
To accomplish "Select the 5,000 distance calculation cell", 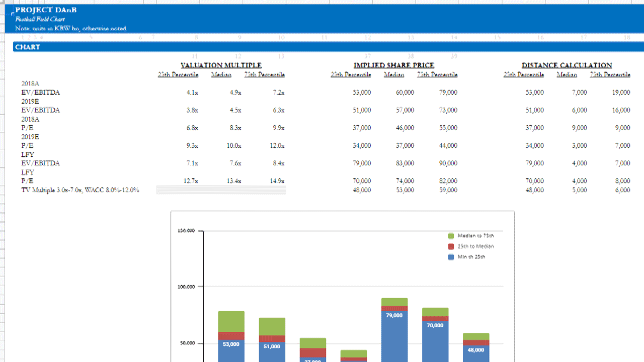I will click(579, 190).
